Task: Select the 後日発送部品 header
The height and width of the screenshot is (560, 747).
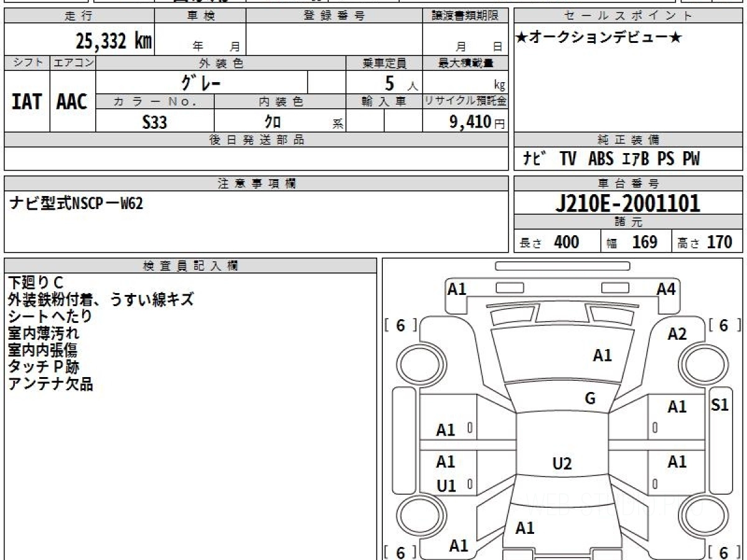Action: [x=256, y=140]
